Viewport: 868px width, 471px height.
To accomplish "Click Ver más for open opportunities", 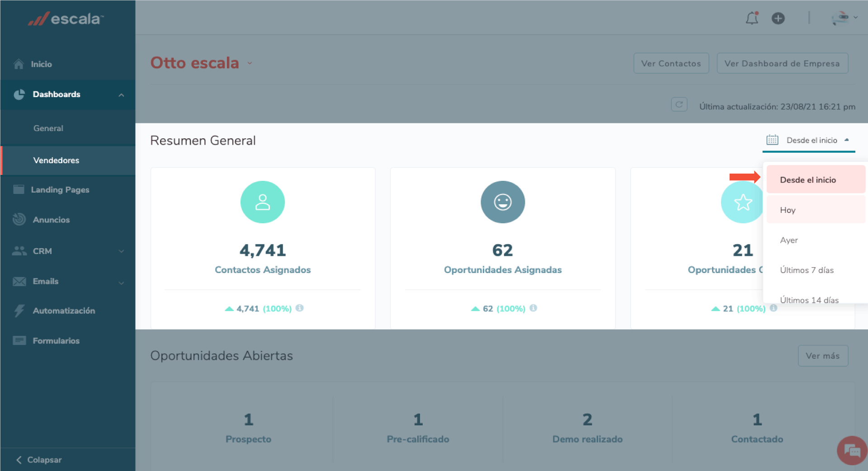I will pos(822,356).
